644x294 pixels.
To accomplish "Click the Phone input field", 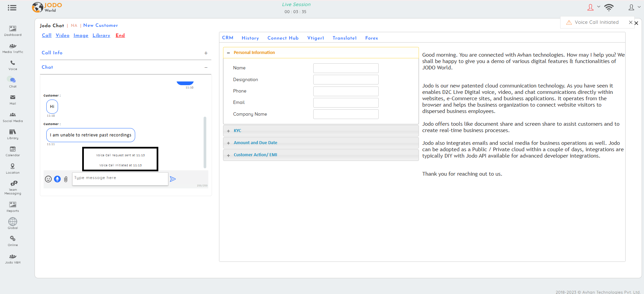I will (x=346, y=91).
